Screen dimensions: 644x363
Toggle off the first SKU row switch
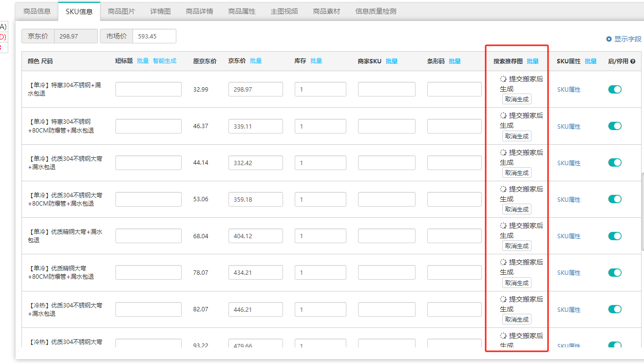615,89
